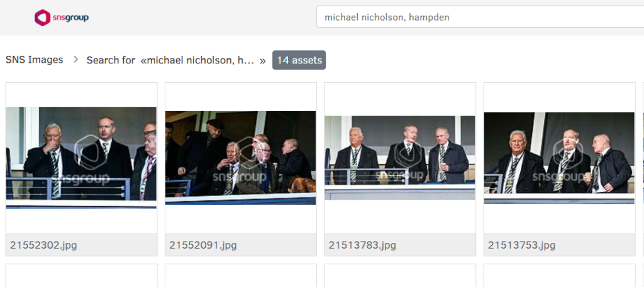Open the asset card beneath 21552302.jpg
The image size is (644, 287).
tap(81, 276)
